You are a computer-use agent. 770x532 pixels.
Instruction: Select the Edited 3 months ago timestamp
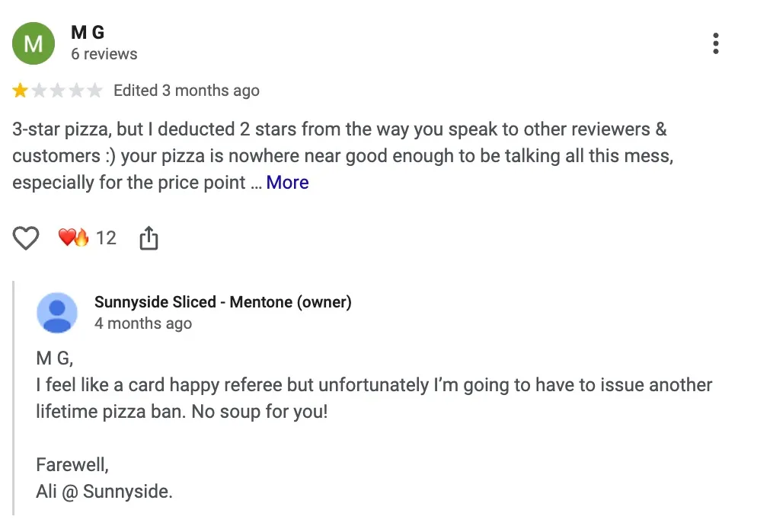click(x=186, y=90)
